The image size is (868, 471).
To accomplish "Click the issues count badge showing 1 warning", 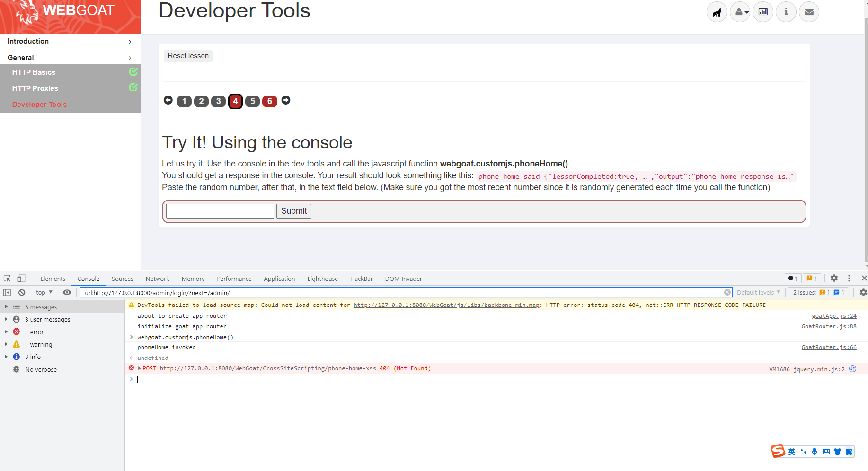I will pos(812,279).
